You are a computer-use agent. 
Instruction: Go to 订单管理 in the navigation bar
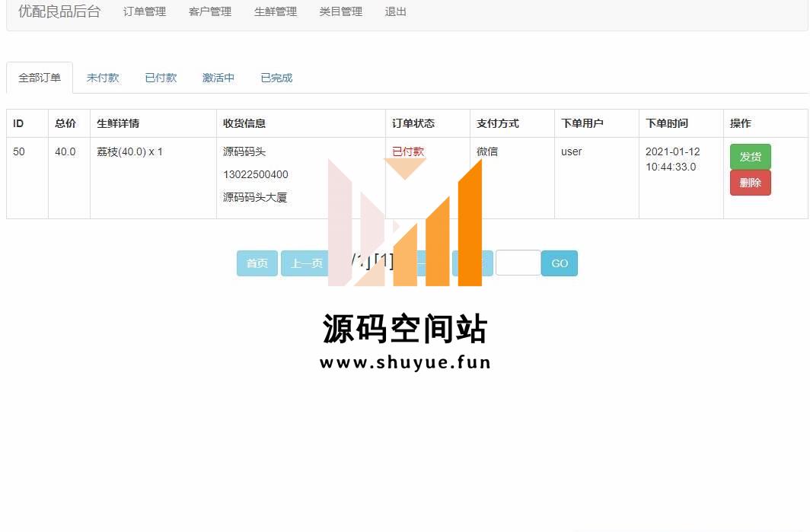pyautogui.click(x=145, y=12)
